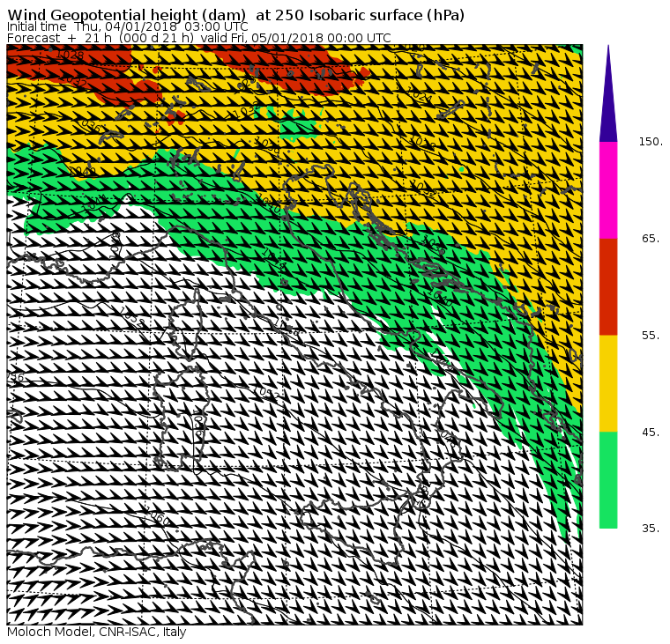Viewport: 670px width, 644px height.
Task: Click the '35.' legend value
Action: [651, 529]
